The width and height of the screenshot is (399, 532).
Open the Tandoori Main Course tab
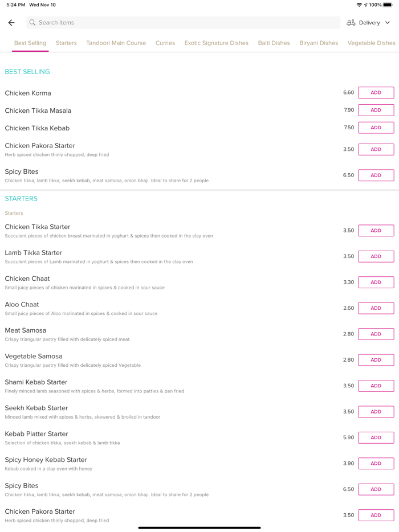pos(116,43)
